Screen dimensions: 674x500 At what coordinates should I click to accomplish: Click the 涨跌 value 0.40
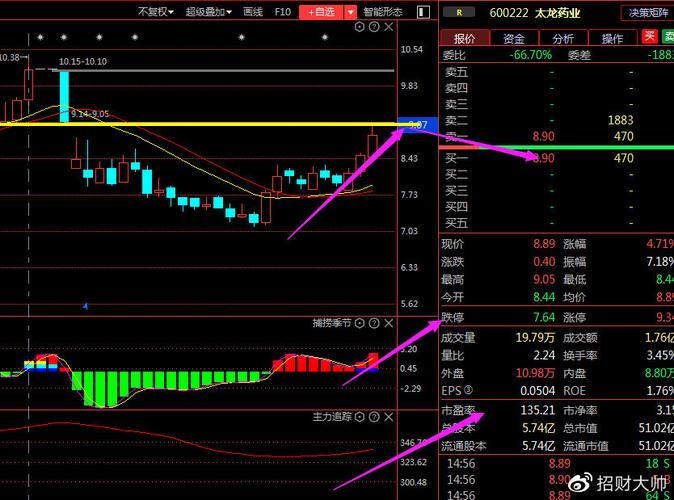point(544,261)
